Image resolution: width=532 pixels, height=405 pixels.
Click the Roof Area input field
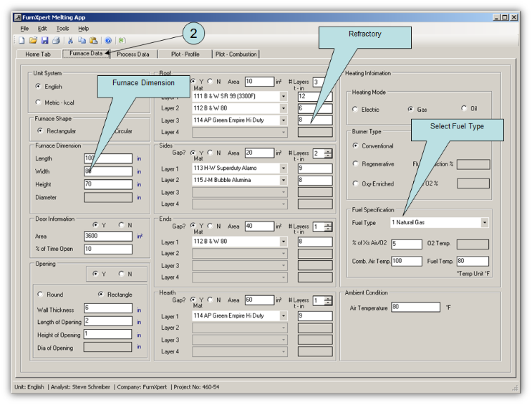(259, 82)
